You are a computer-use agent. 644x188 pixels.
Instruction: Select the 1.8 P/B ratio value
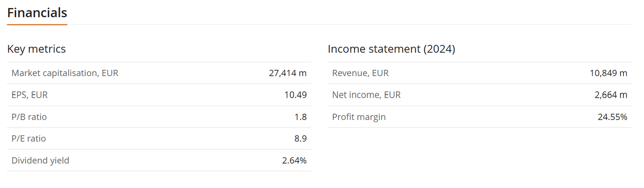pos(301,117)
